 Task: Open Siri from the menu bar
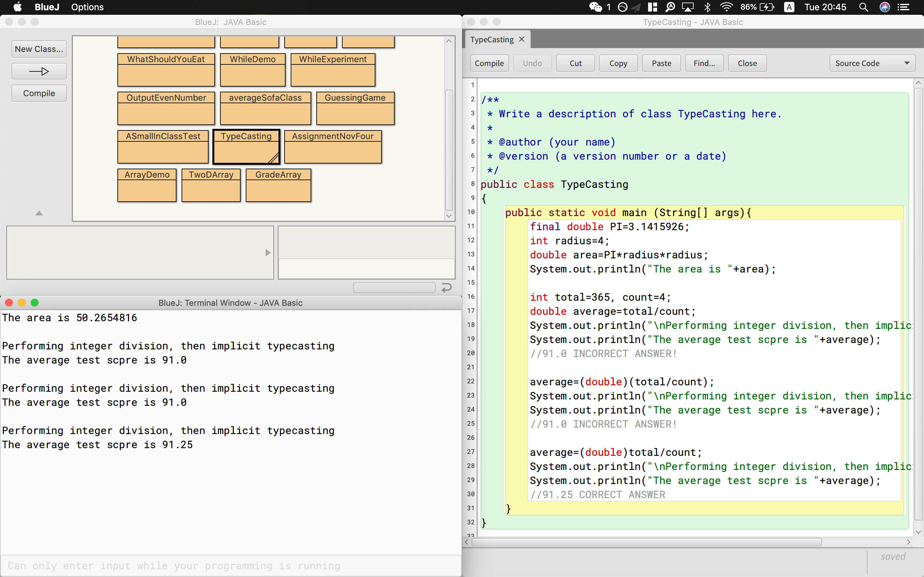point(885,7)
